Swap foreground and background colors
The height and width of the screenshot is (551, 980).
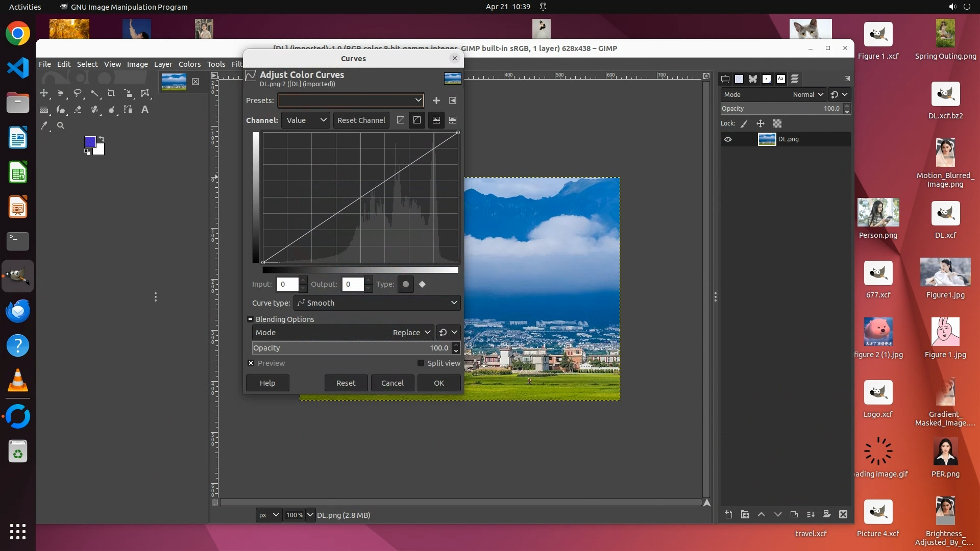pos(102,139)
